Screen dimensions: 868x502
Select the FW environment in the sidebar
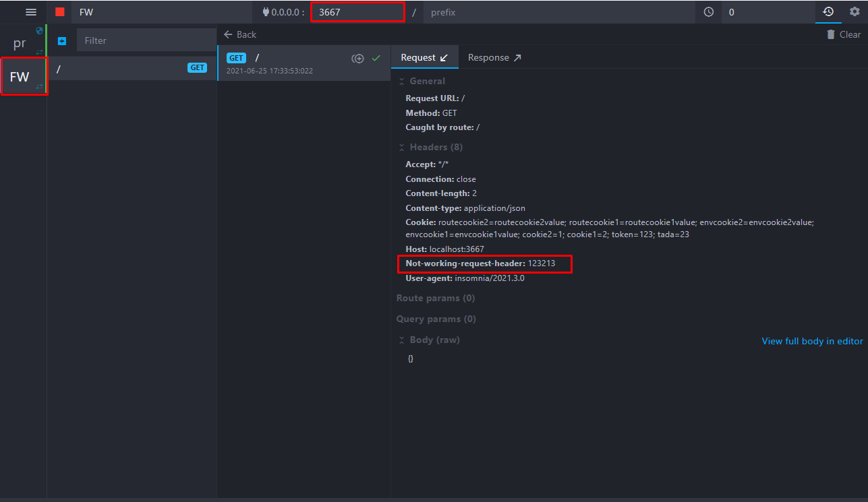coord(24,75)
